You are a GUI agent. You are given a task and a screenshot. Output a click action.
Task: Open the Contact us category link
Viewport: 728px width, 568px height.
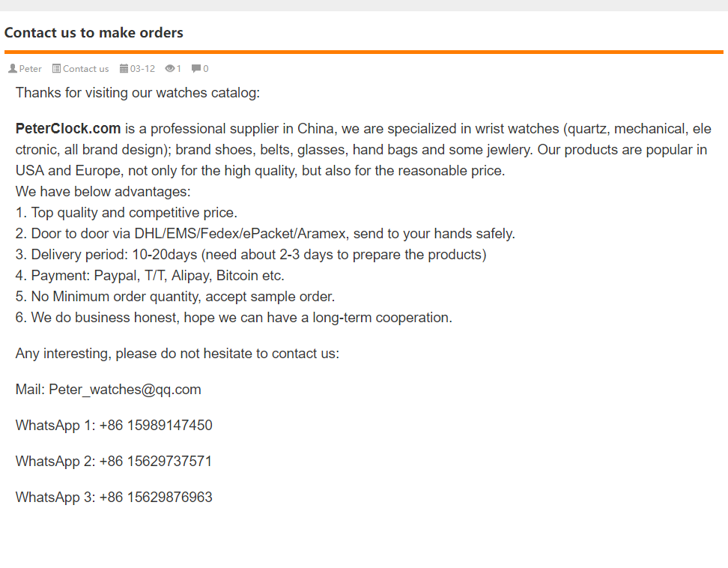86,69
